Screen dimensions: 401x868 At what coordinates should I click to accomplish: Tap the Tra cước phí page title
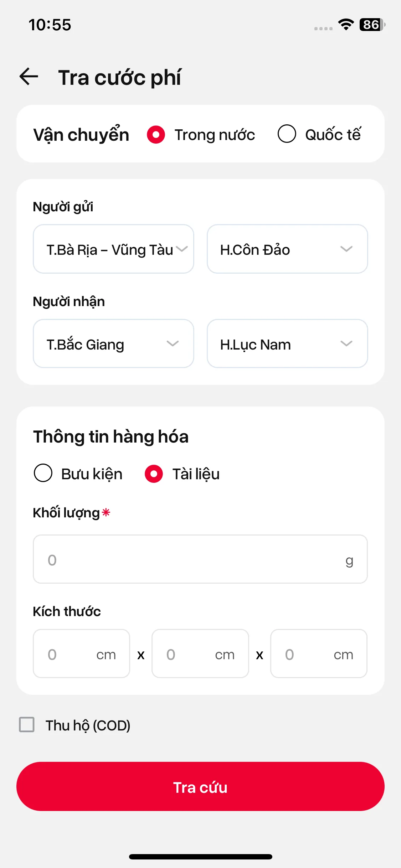point(120,77)
